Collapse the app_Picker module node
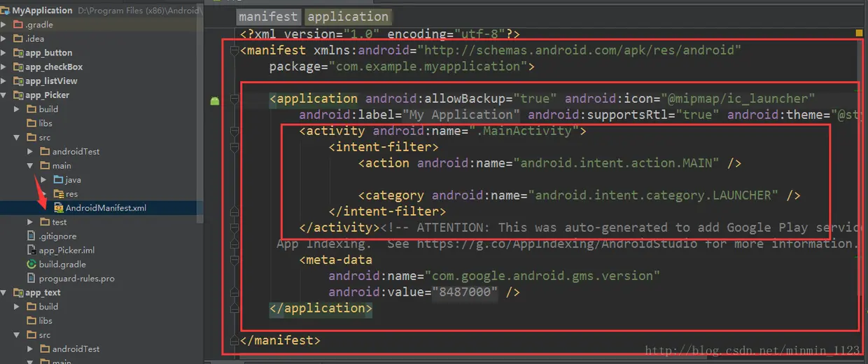 click(x=4, y=95)
